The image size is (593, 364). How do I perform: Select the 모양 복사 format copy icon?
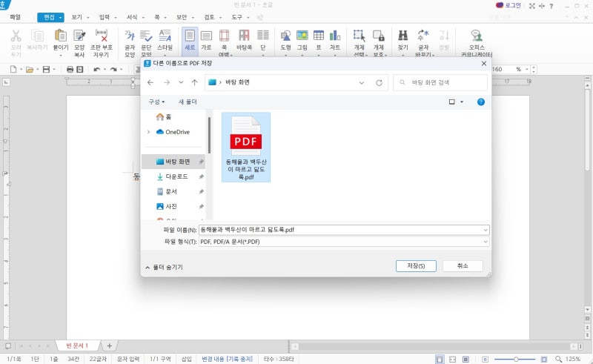[79, 36]
